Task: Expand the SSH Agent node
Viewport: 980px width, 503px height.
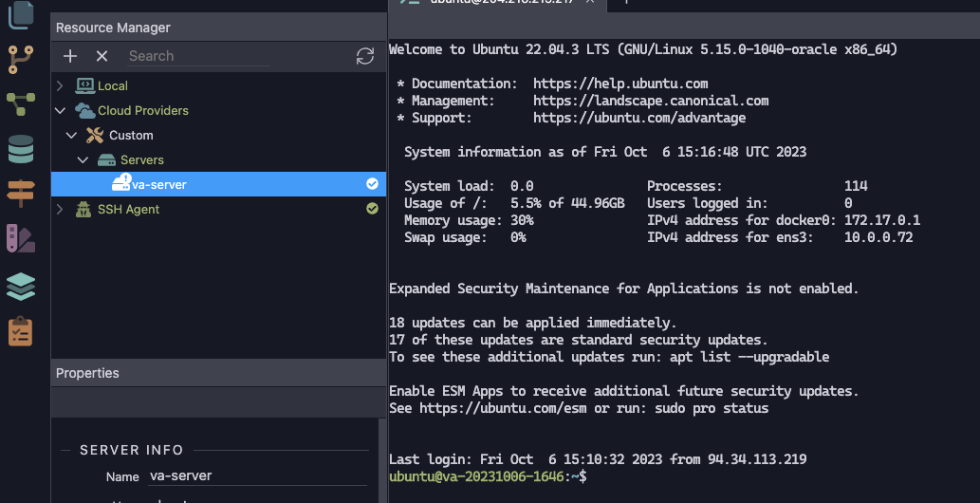Action: click(x=60, y=210)
